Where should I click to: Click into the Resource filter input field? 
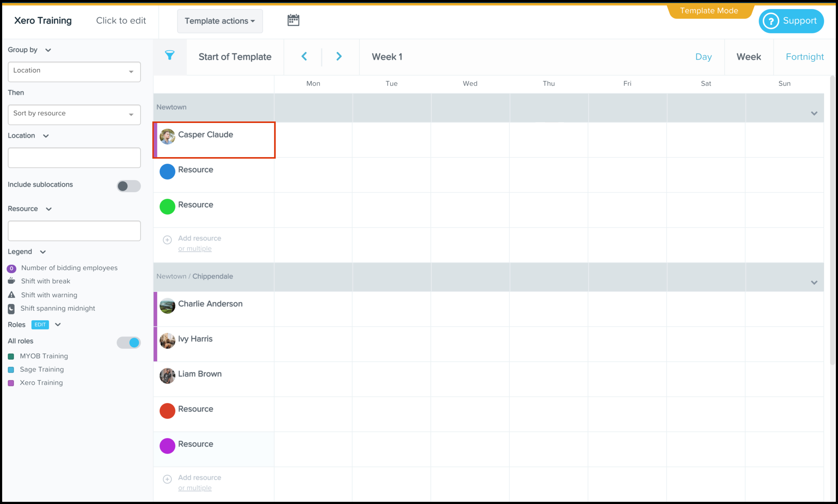tap(74, 231)
